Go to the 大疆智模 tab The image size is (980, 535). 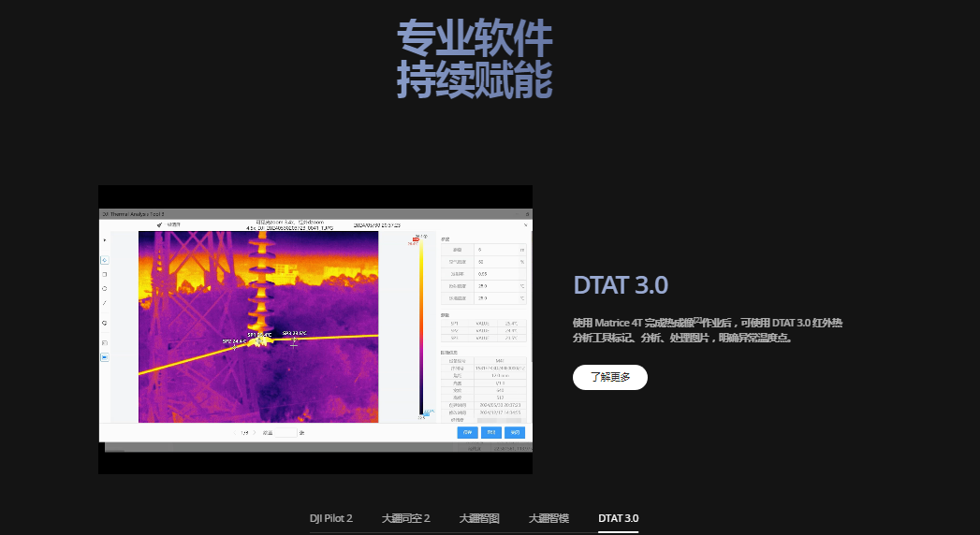tap(549, 518)
